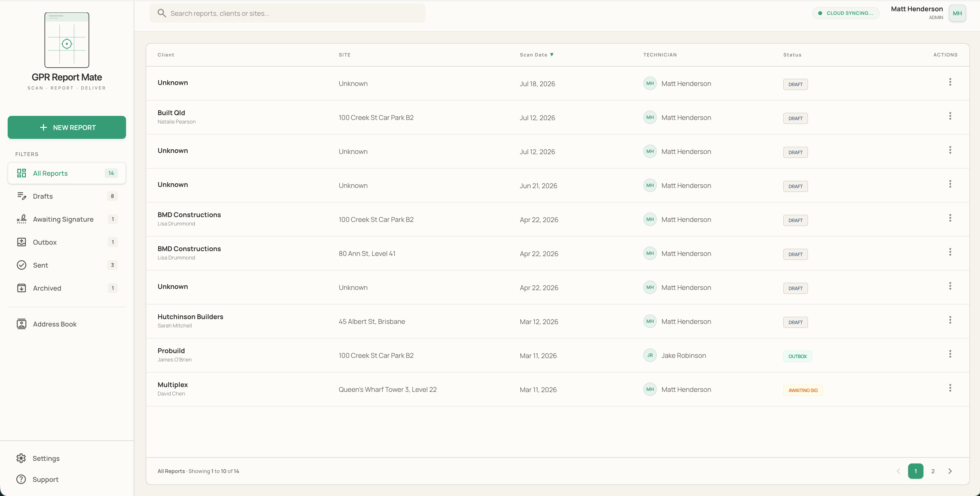Click the Drafts pencil-list icon
The image size is (980, 496).
coord(22,196)
